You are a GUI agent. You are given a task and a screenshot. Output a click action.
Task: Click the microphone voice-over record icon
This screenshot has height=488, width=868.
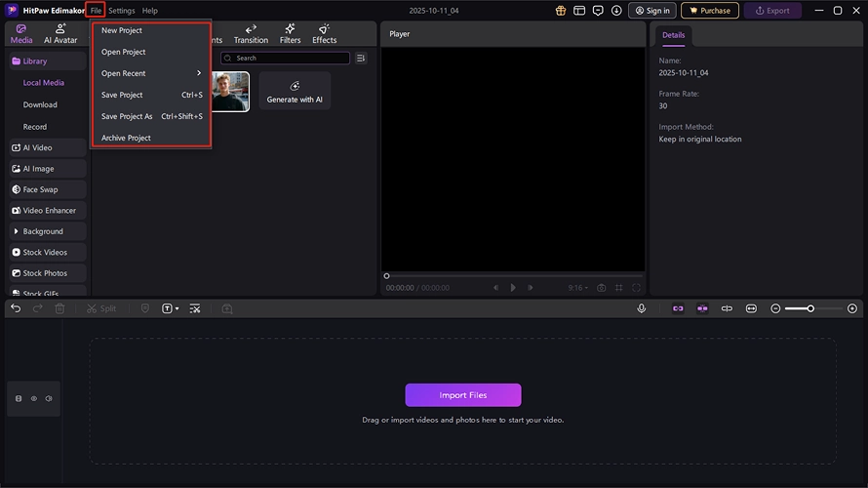[642, 308]
